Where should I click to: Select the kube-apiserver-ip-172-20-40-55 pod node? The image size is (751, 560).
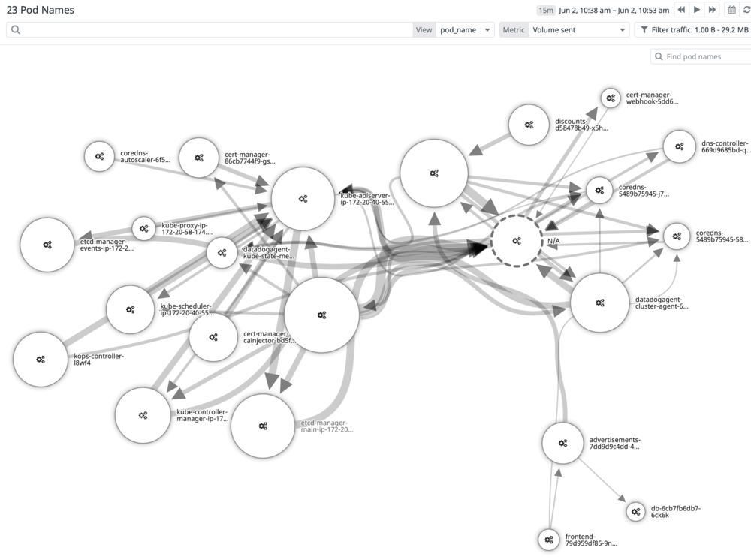[303, 199]
